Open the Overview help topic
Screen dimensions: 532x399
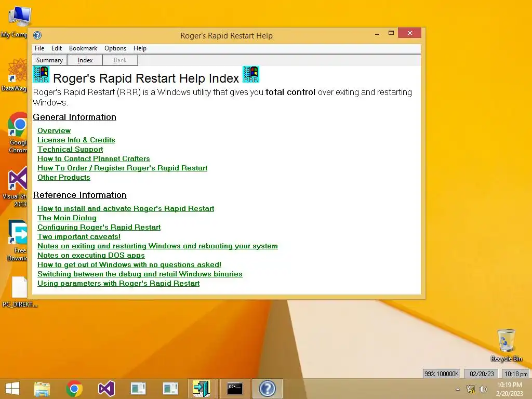pyautogui.click(x=54, y=130)
